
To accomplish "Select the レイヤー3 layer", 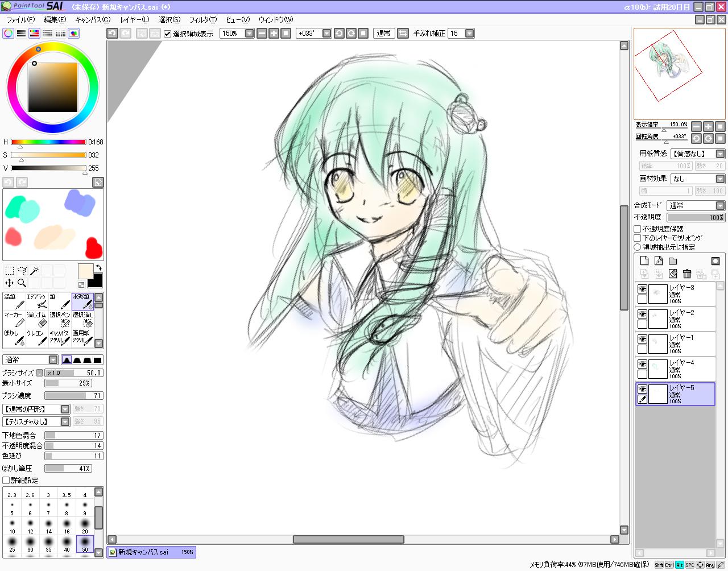I will (x=675, y=294).
